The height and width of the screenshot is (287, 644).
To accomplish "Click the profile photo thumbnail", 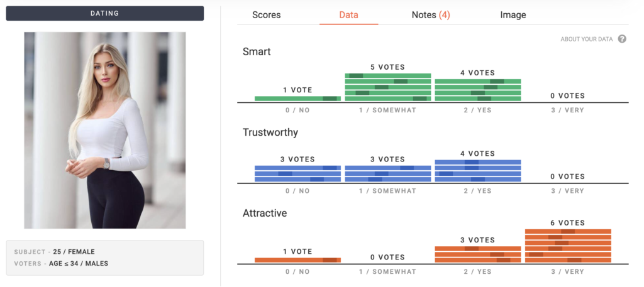I will point(104,130).
